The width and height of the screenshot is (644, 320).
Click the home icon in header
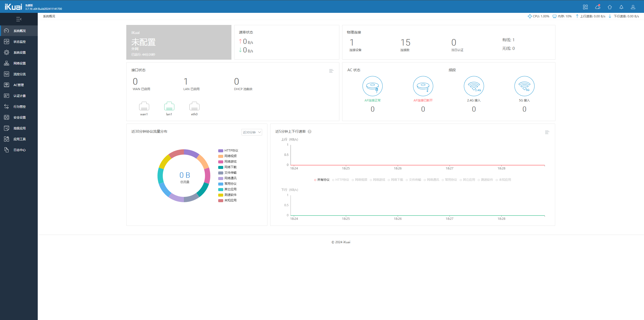(610, 7)
